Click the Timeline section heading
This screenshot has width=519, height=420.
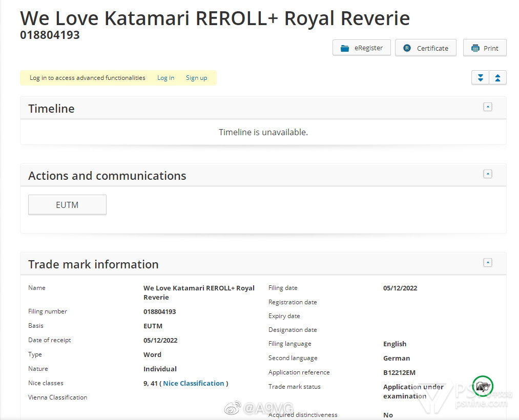point(51,109)
